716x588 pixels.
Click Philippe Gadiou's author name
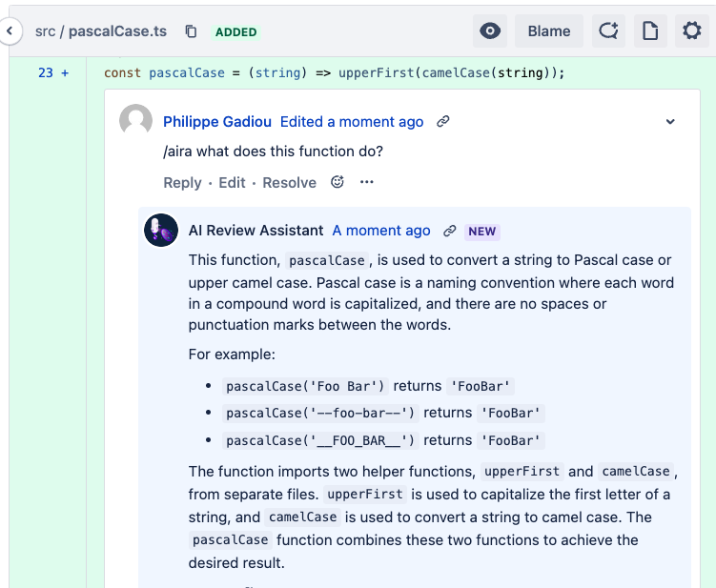pos(217,122)
